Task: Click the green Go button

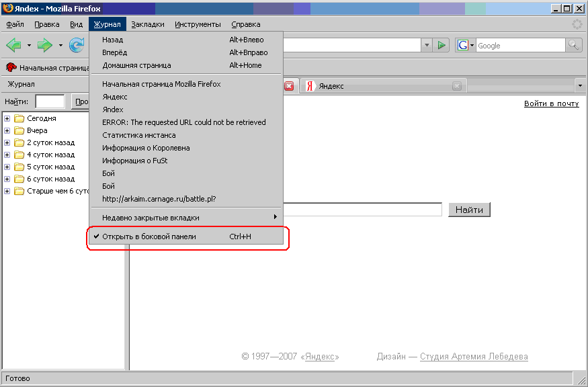Action: coord(442,46)
